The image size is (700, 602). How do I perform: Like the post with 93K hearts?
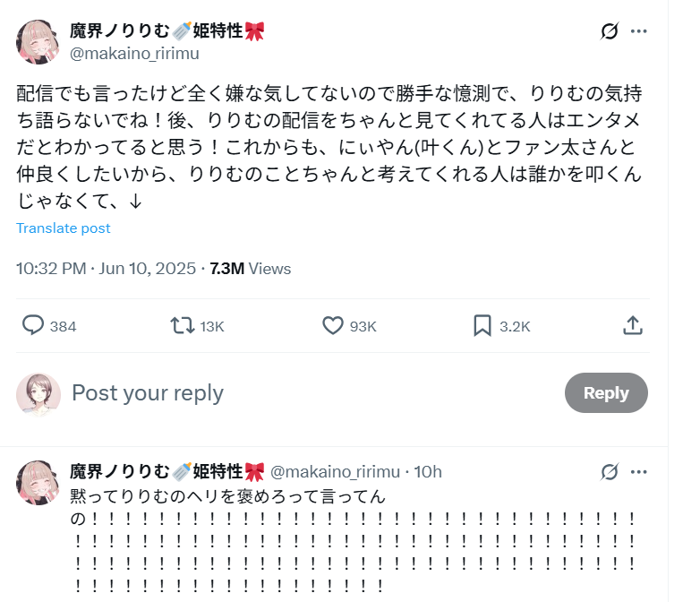tap(333, 325)
